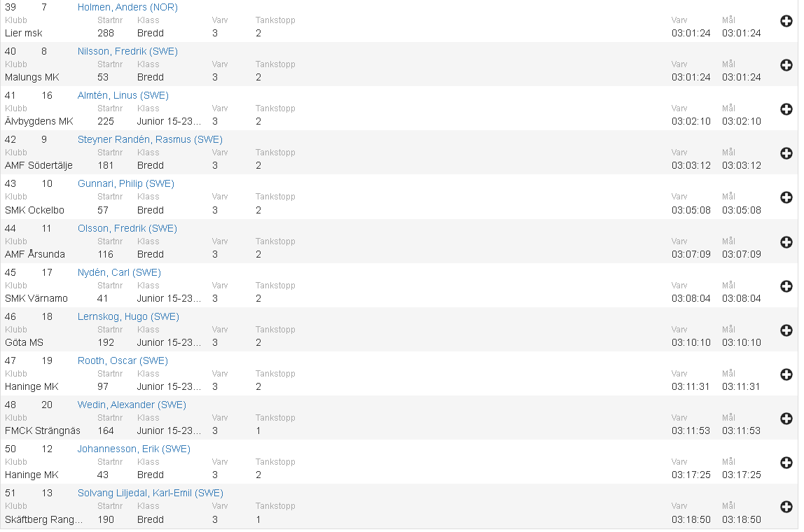Image resolution: width=804 pixels, height=532 pixels.
Task: Click plus icon for Rooth, Oscar
Action: pyautogui.click(x=786, y=374)
